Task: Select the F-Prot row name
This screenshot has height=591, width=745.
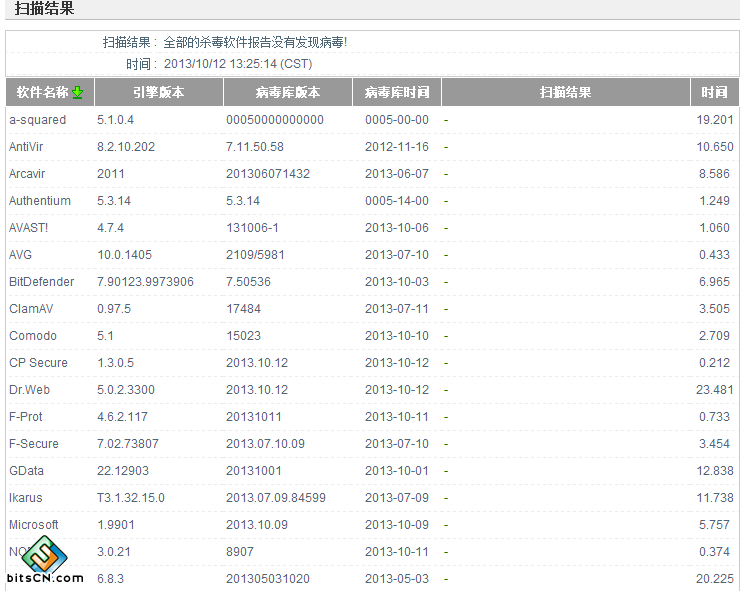Action: [26, 417]
